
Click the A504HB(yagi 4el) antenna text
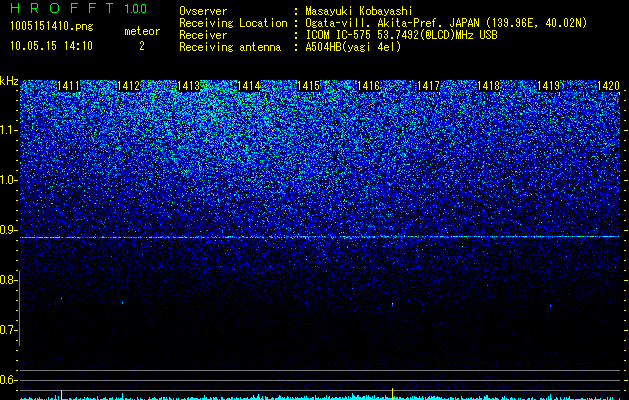pos(353,47)
